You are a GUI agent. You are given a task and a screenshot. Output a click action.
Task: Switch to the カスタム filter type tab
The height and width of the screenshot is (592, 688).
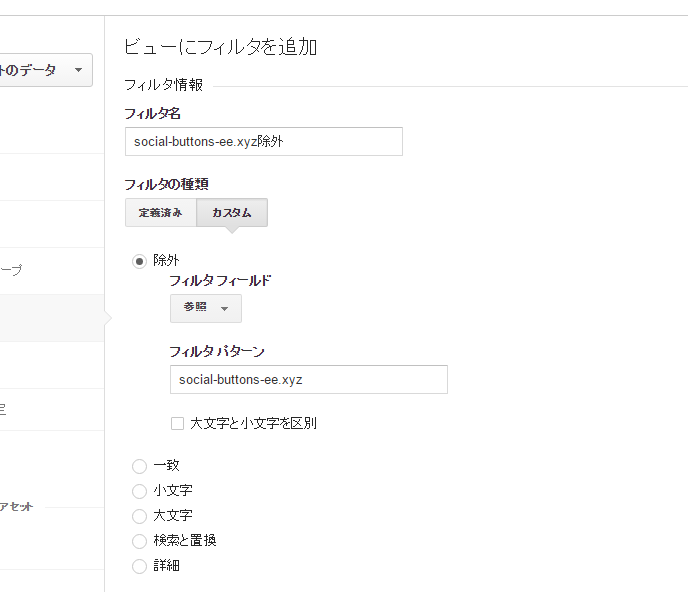click(232, 212)
